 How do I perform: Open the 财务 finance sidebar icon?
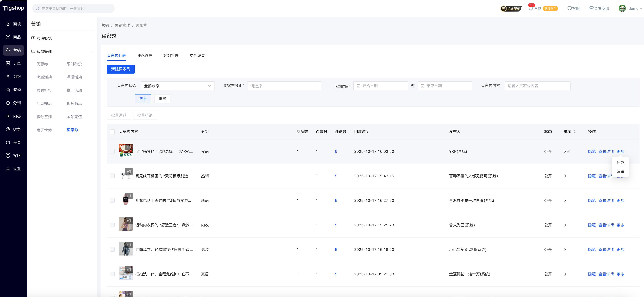[8, 129]
